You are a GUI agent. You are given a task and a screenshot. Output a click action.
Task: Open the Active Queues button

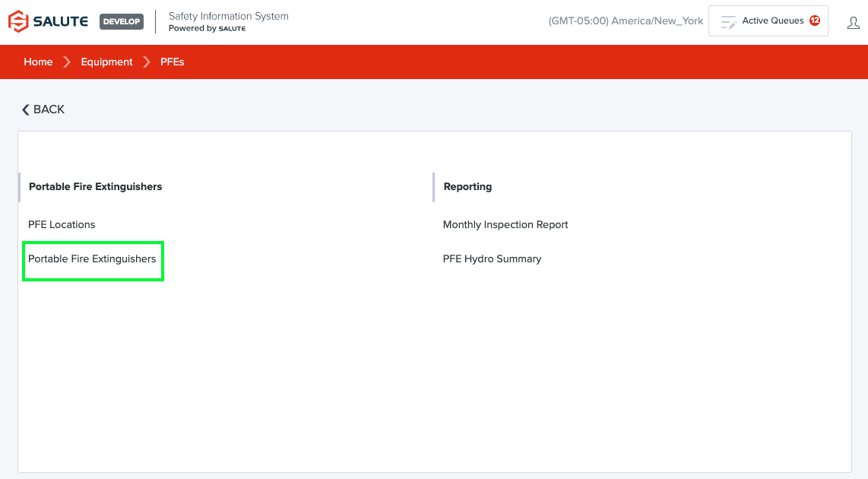point(768,21)
